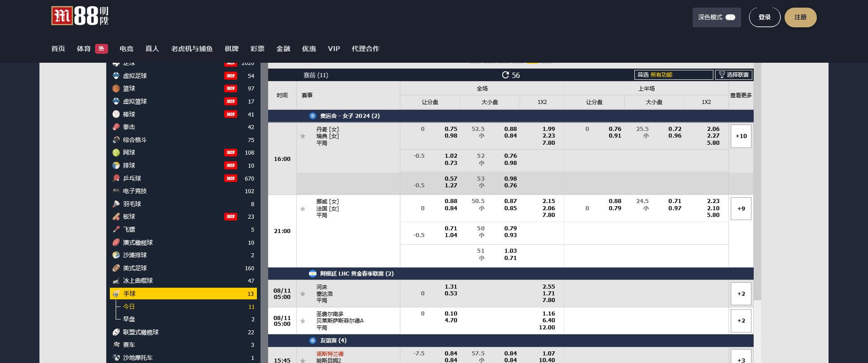Viewport: 868px width, 363px height.
Task: Favorite the 河床 vs 塞达浩 match star
Action: [x=303, y=294]
